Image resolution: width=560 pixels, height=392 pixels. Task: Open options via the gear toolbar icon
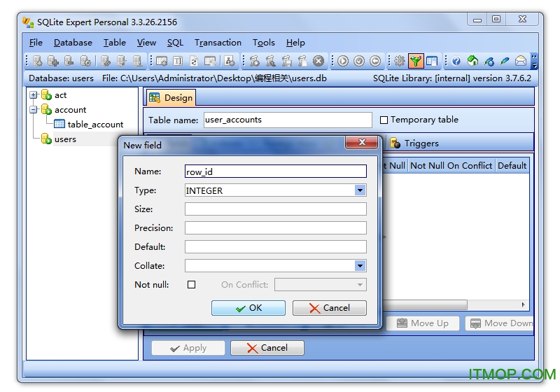(399, 61)
